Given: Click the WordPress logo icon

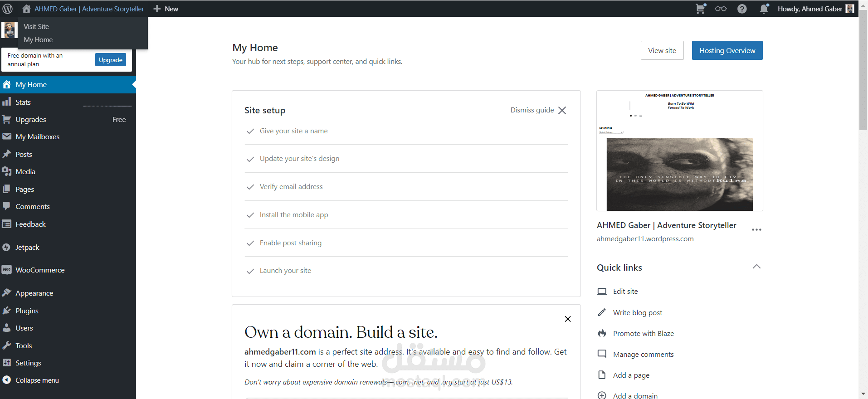Looking at the screenshot, I should point(8,9).
